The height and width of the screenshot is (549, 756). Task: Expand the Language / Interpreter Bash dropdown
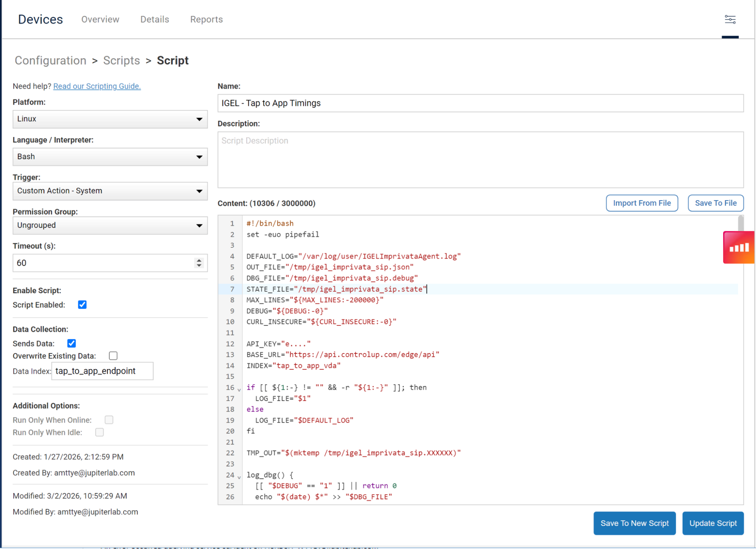click(110, 157)
